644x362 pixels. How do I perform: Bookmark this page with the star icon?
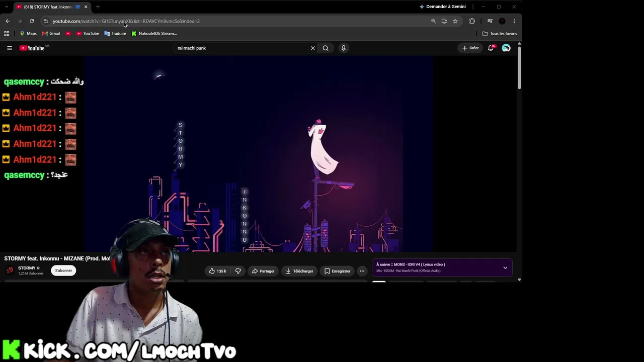click(x=455, y=21)
